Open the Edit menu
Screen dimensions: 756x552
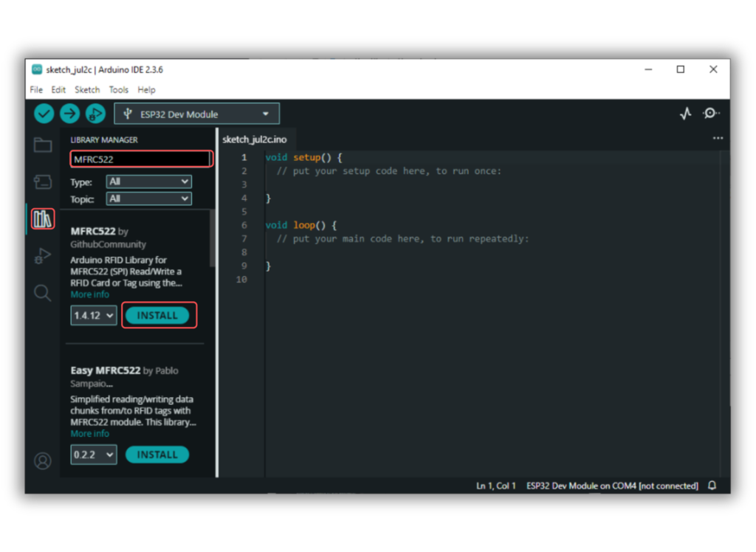coord(58,90)
